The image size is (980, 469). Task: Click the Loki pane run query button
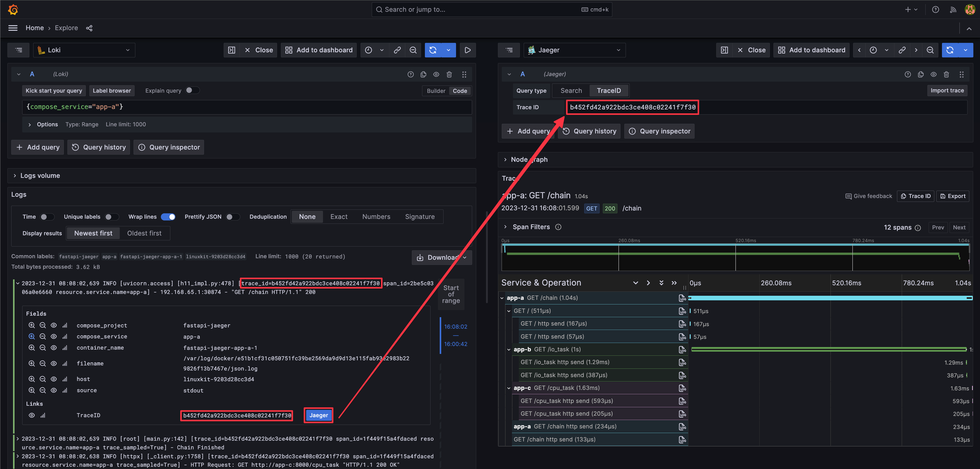433,50
